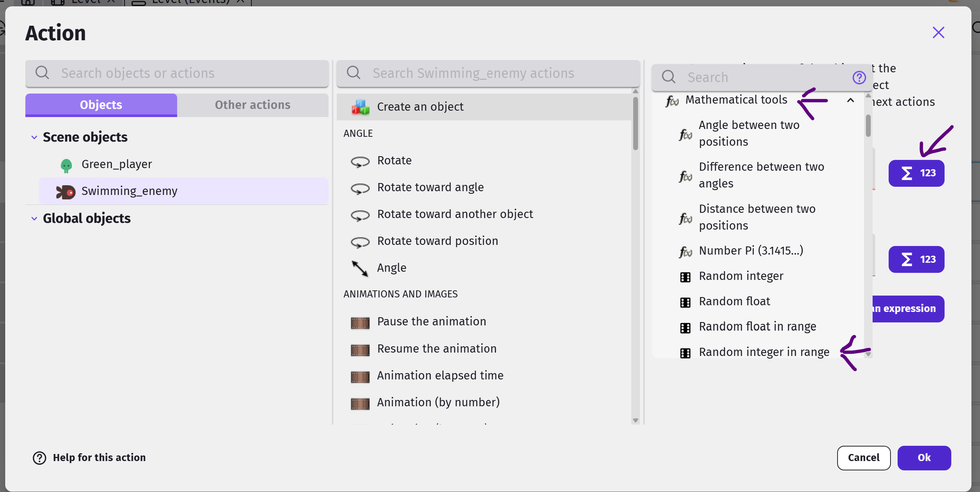
Task: Switch to the Objects tab
Action: pos(101,105)
